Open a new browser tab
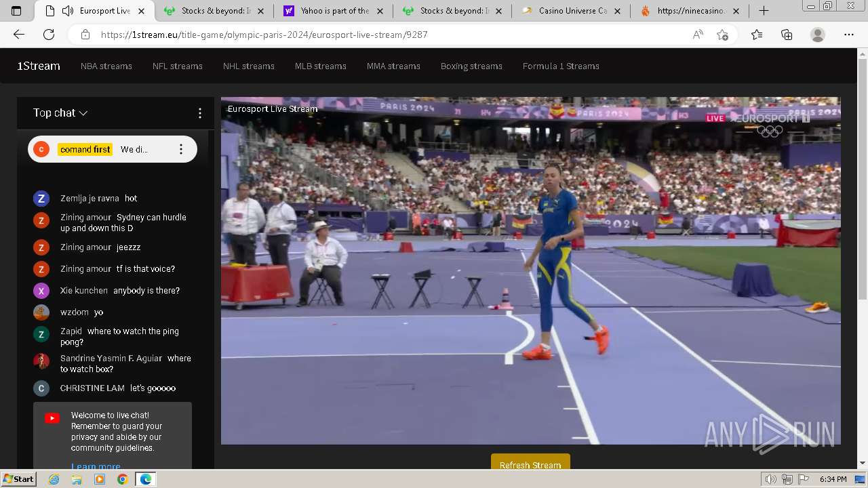The image size is (868, 488). 764,11
